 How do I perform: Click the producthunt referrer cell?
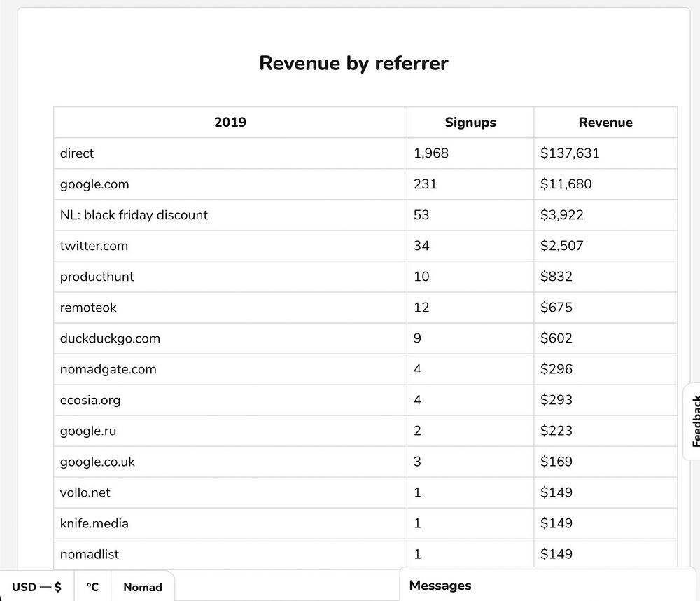point(97,277)
